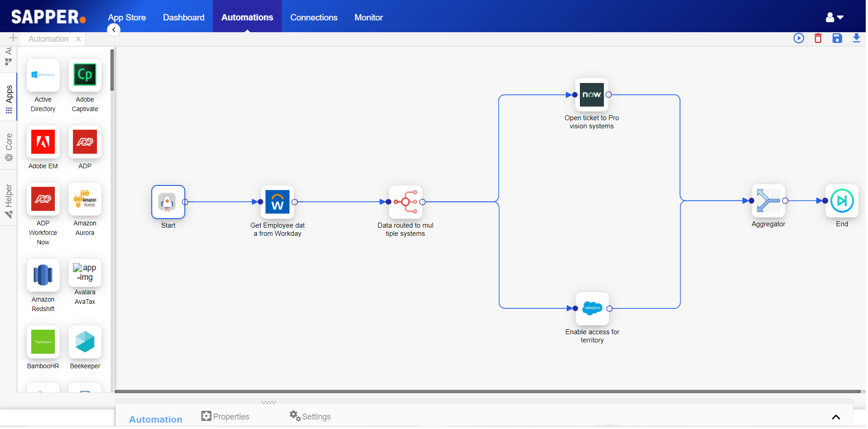The width and height of the screenshot is (868, 429).
Task: Run the automation with play icon
Action: tap(799, 38)
